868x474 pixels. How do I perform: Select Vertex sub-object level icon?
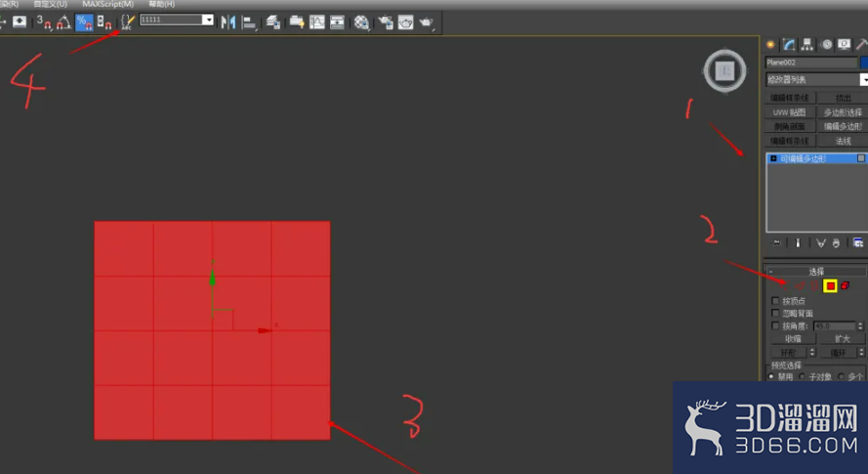784,285
